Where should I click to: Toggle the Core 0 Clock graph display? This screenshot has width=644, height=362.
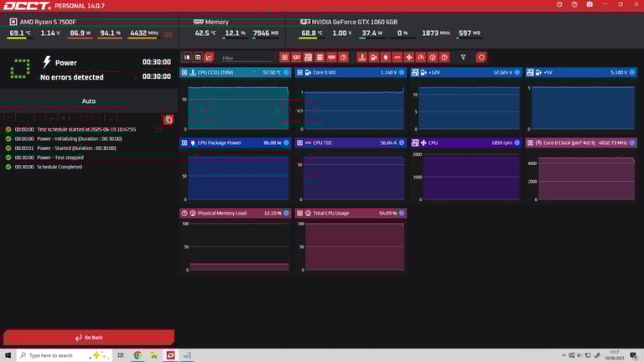click(530, 142)
